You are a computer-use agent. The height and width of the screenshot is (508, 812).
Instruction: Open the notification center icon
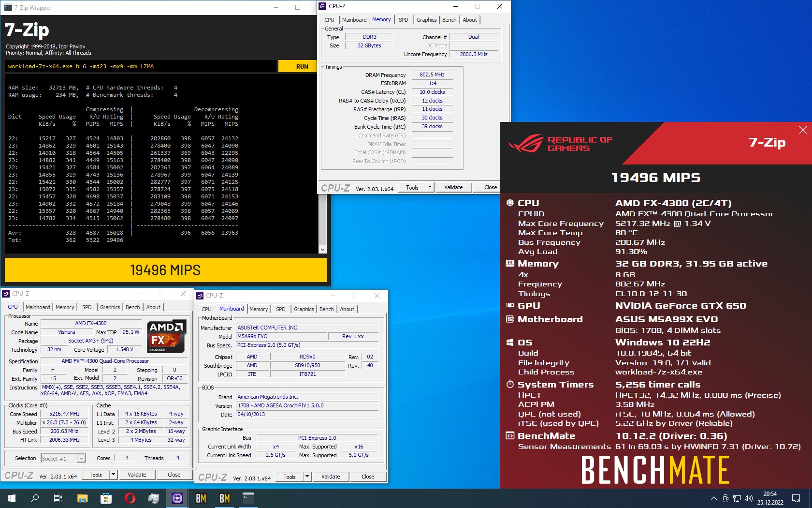click(796, 498)
